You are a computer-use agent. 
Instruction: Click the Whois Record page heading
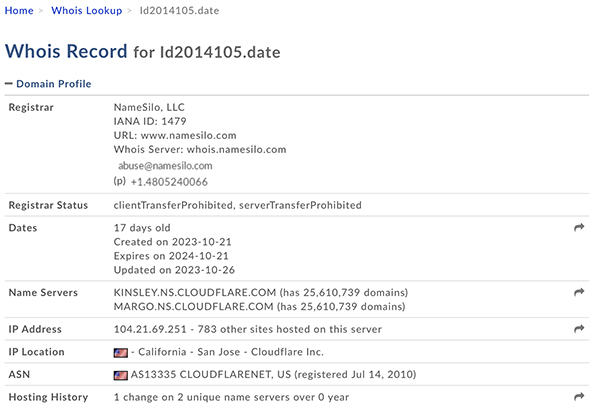(x=66, y=51)
